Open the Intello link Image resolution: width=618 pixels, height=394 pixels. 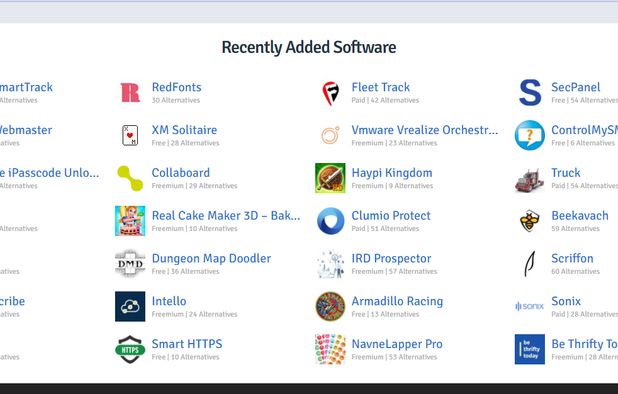[x=169, y=301]
